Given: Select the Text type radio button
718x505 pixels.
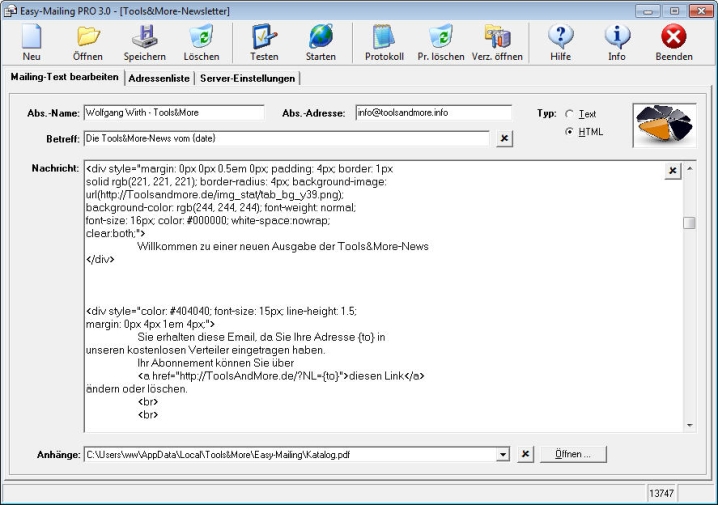Looking at the screenshot, I should (571, 115).
